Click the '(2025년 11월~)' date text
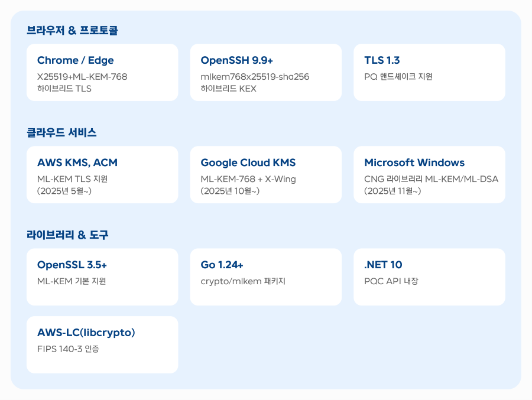This screenshot has height=400, width=532. coord(392,191)
